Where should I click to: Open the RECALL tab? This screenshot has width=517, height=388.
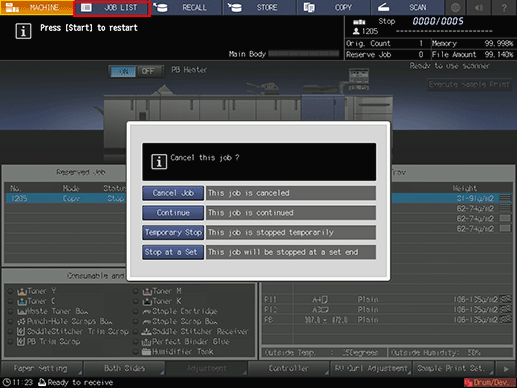tap(186, 7)
